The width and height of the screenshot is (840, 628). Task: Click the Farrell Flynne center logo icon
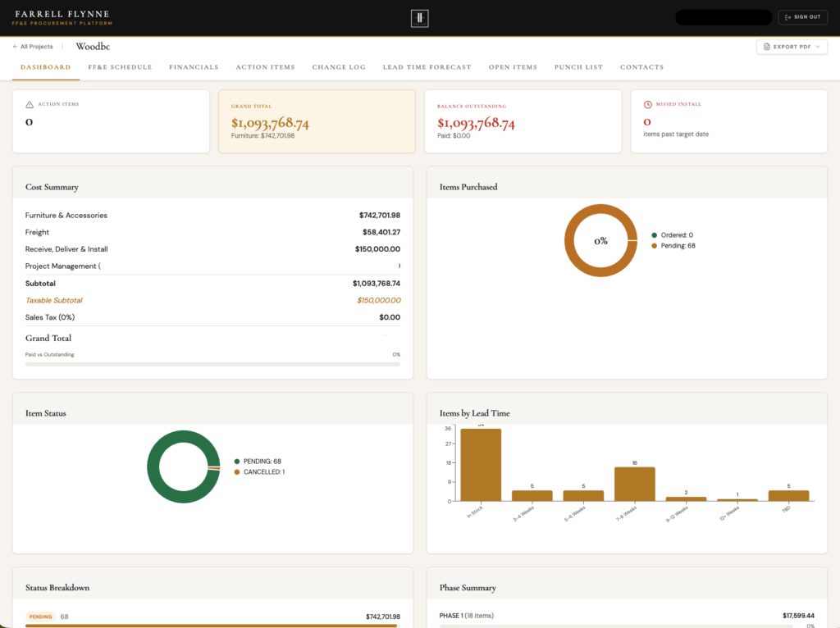click(x=419, y=18)
